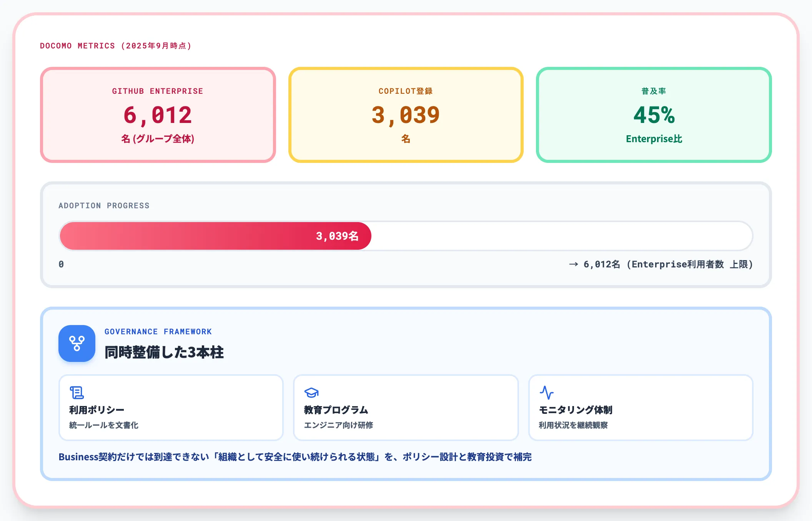Select the 利用ポリシー card title
This screenshot has width=812, height=521.
click(x=97, y=410)
